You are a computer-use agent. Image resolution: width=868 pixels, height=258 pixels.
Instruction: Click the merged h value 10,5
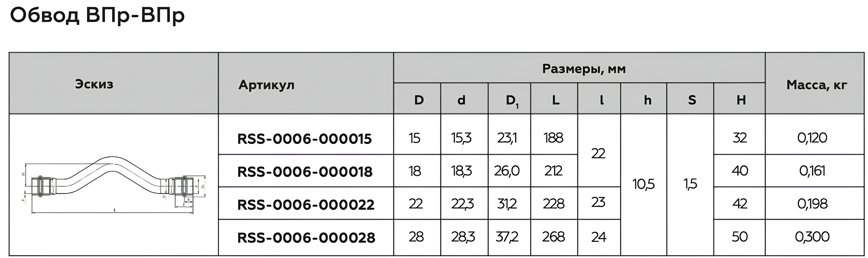(643, 184)
